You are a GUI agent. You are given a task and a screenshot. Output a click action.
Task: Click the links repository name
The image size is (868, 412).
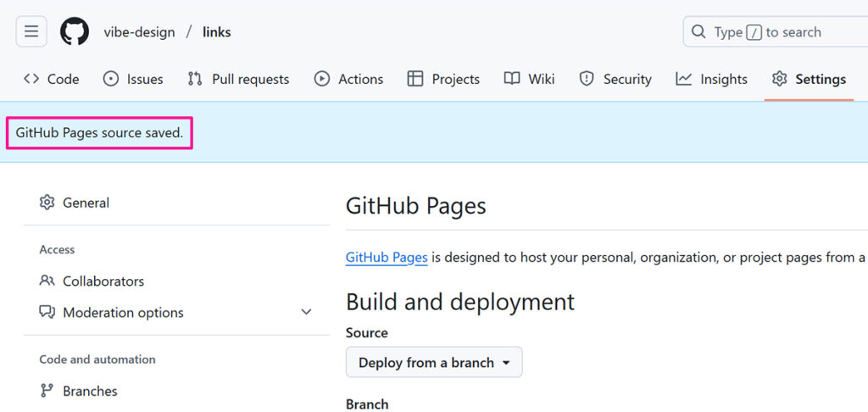pos(216,32)
